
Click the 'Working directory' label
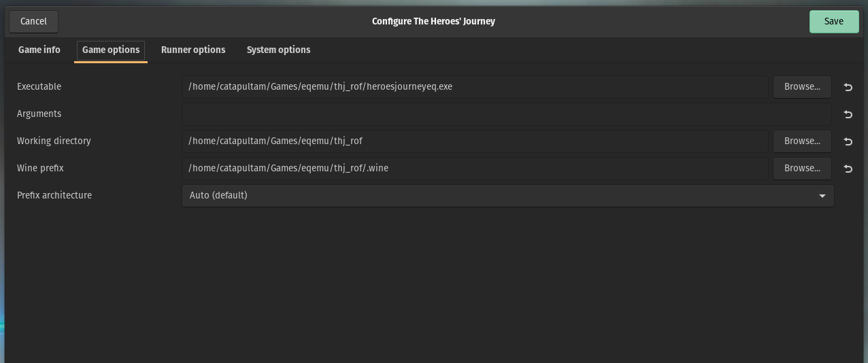(x=54, y=141)
